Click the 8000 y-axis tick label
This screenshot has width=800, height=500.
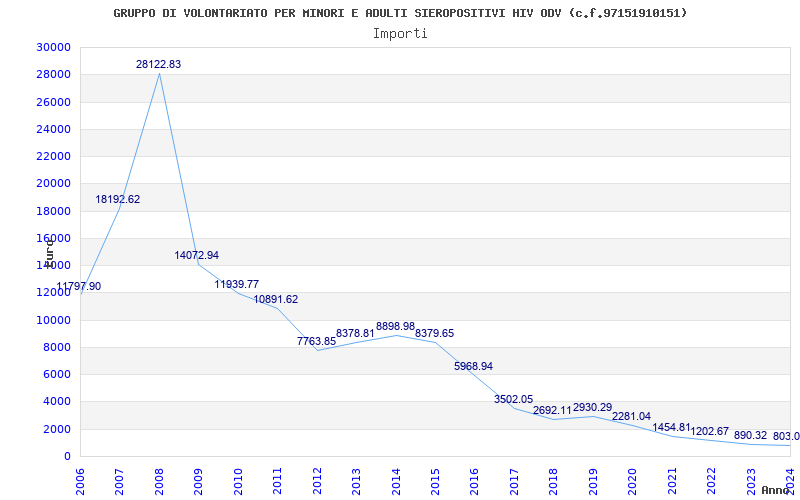[x=56, y=347]
